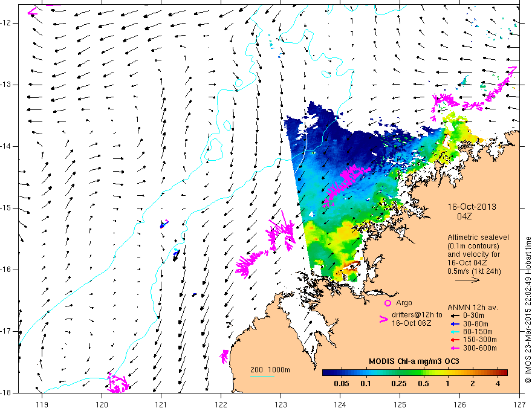Viewport: 532px width, 411px height.
Task: Click the 120 longitude axis label
Action: pyautogui.click(x=102, y=404)
